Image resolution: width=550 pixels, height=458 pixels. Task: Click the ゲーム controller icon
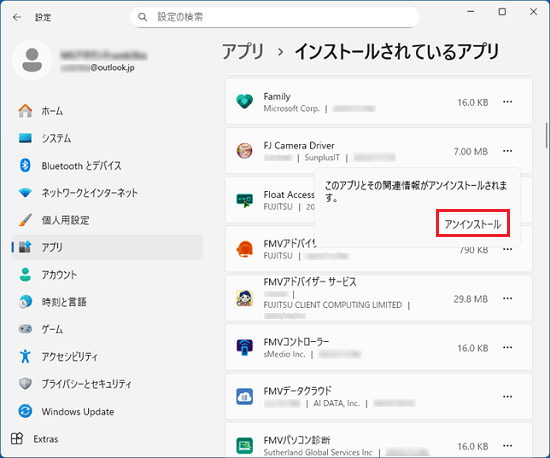click(25, 329)
